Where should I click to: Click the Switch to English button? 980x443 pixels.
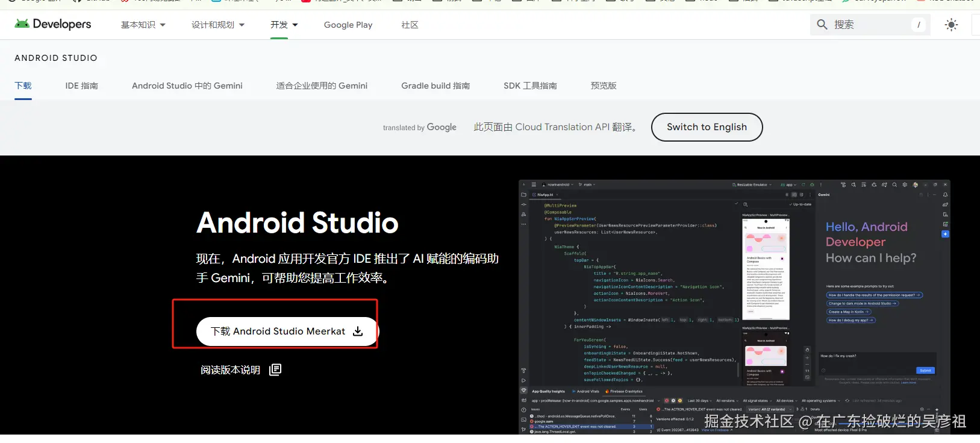point(707,127)
